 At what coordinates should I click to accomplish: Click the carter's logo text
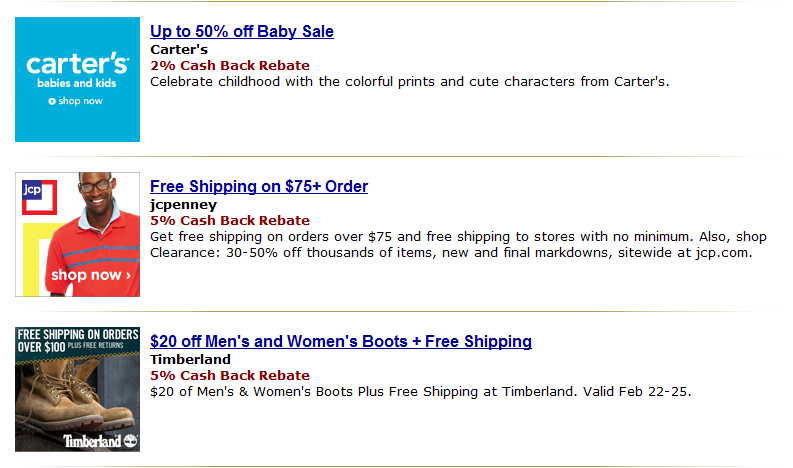point(77,64)
